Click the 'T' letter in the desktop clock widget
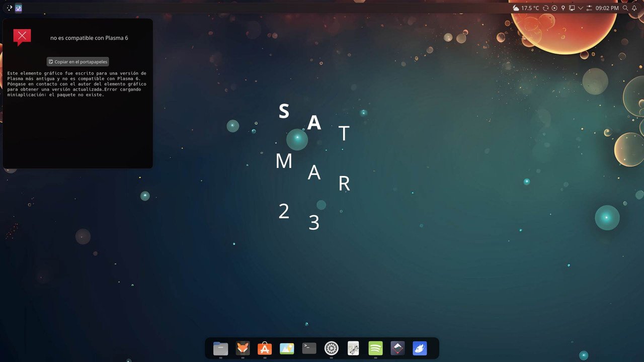This screenshot has height=362, width=644. tap(344, 133)
